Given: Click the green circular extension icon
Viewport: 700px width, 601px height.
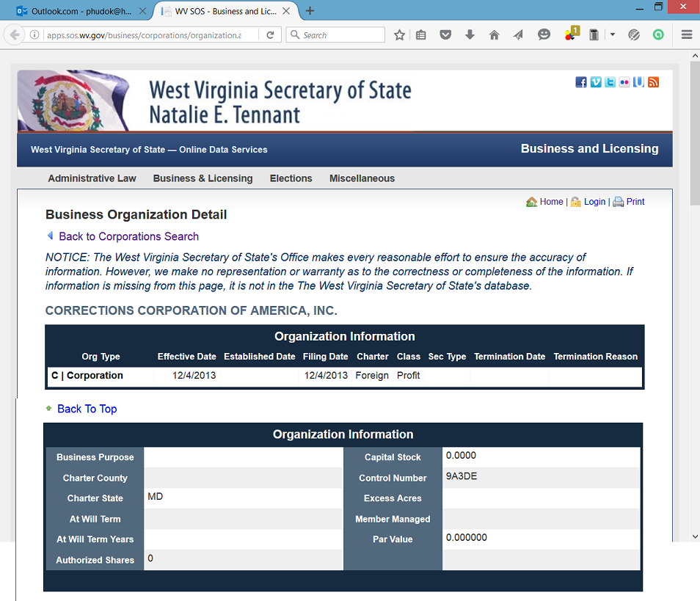Looking at the screenshot, I should tap(658, 34).
